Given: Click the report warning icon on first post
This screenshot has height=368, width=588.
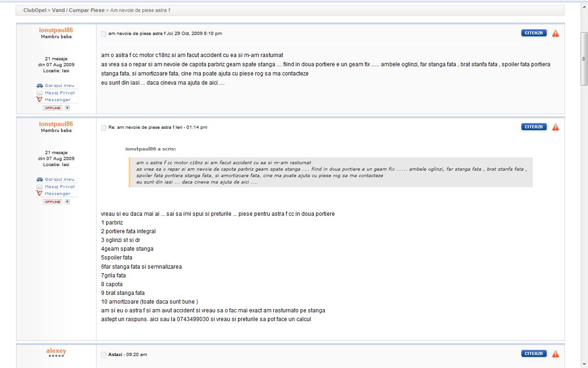Looking at the screenshot, I should coord(555,33).
